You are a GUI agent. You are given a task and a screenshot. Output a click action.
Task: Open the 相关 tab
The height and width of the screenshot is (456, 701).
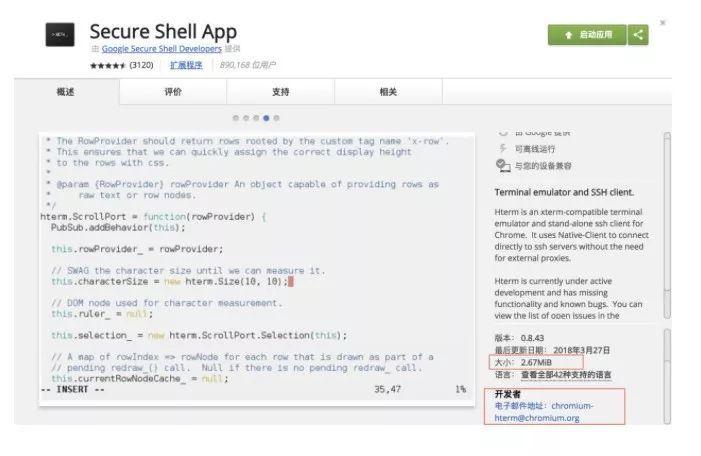(388, 92)
